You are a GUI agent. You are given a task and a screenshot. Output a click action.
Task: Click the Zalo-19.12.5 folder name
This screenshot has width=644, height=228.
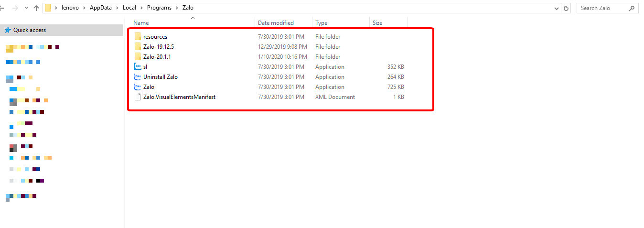tap(159, 47)
